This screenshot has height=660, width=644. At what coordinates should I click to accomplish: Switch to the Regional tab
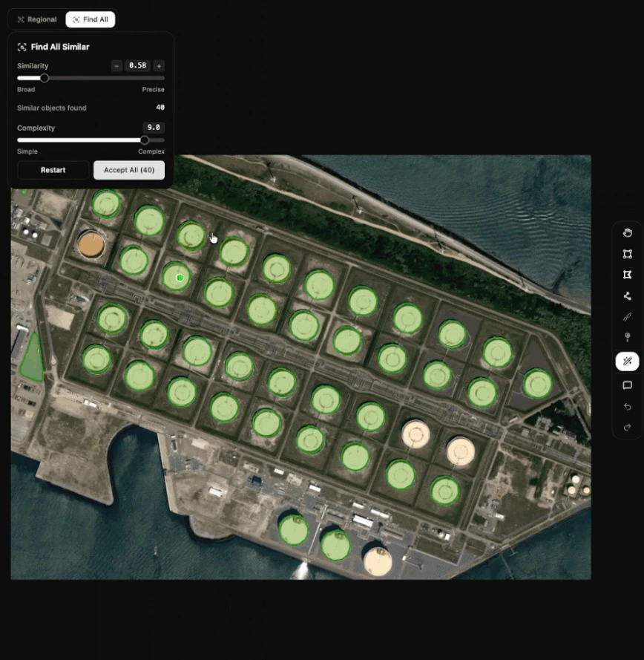coord(36,19)
